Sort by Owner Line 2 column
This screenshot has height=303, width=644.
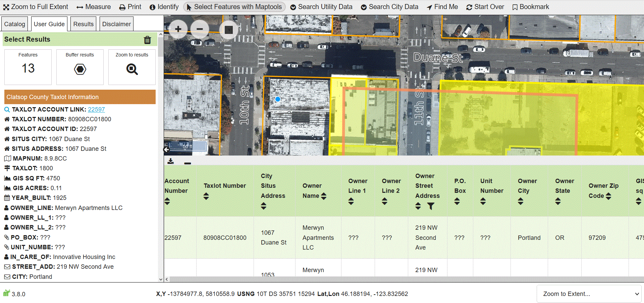pos(384,201)
